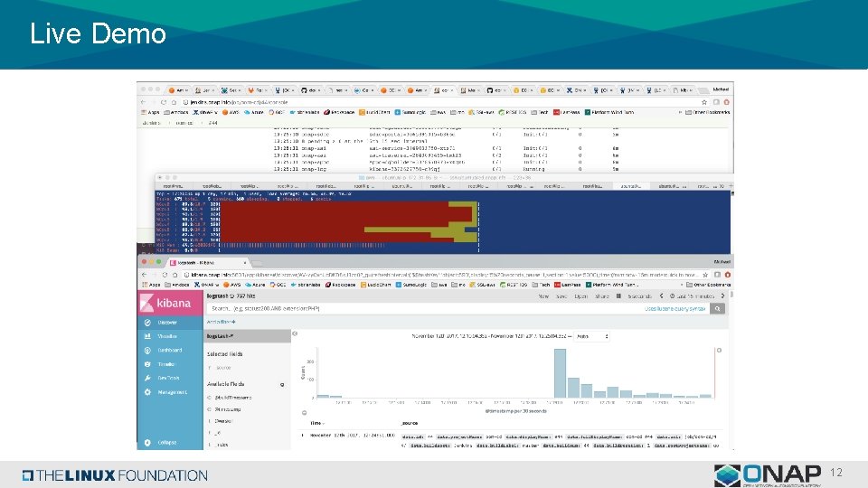Open Discover in Kibana sidebar
The height and width of the screenshot is (488, 868).
[168, 322]
